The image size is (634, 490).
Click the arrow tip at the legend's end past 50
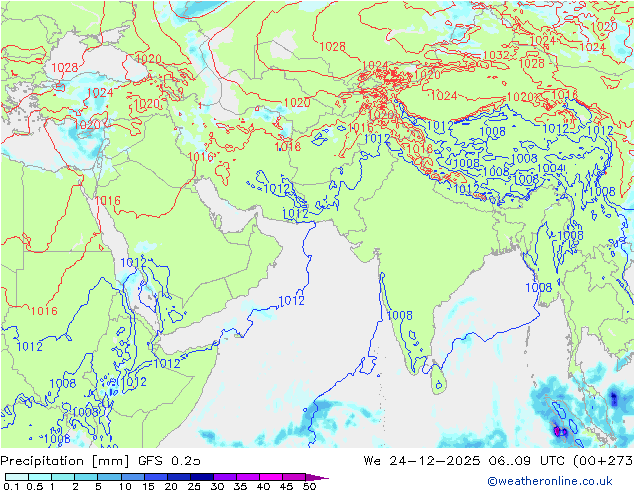click(x=317, y=478)
